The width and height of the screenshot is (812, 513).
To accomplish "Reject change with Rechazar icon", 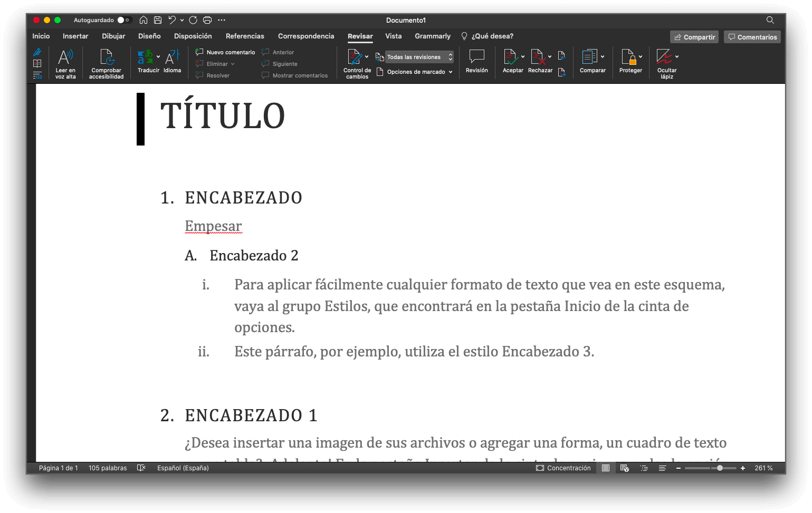I will point(538,57).
